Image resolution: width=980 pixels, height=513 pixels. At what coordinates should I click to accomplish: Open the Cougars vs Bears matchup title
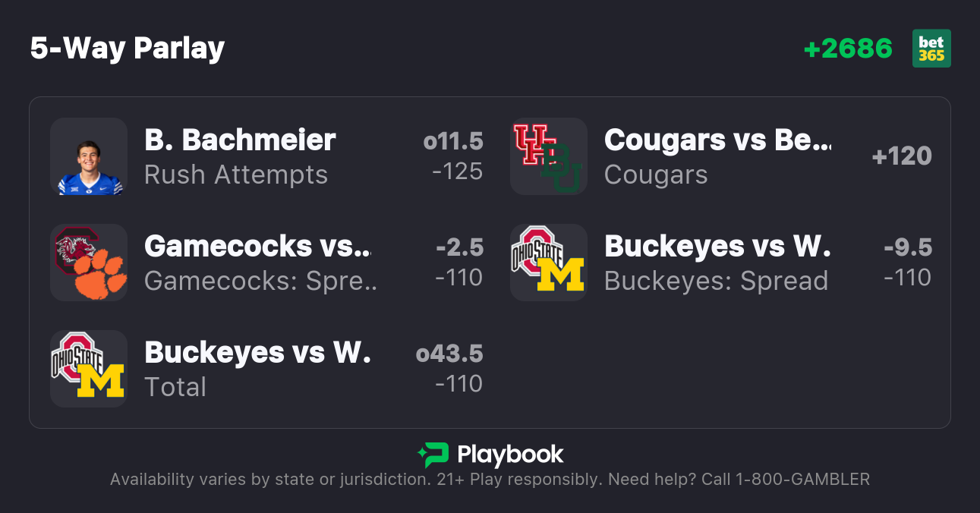tap(717, 140)
